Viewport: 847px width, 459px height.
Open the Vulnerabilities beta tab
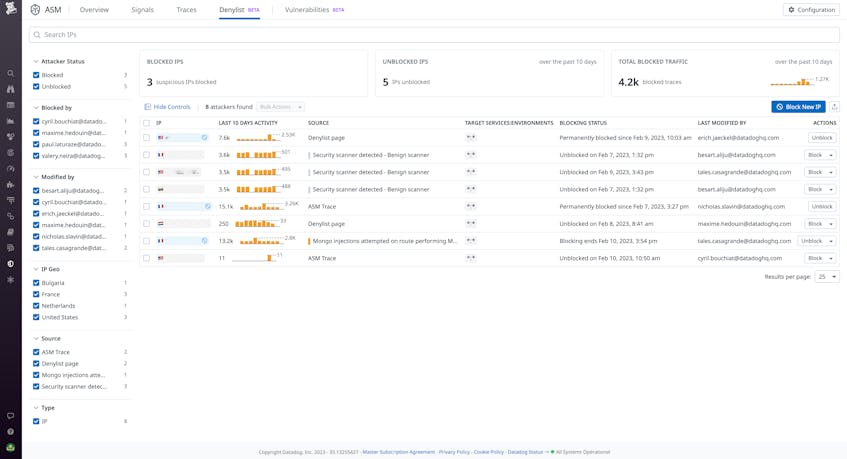click(314, 10)
